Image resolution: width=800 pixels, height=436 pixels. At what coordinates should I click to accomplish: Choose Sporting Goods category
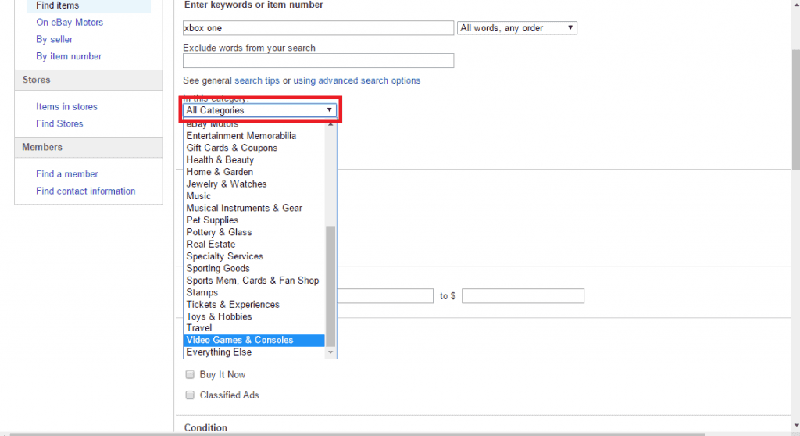pos(254,268)
